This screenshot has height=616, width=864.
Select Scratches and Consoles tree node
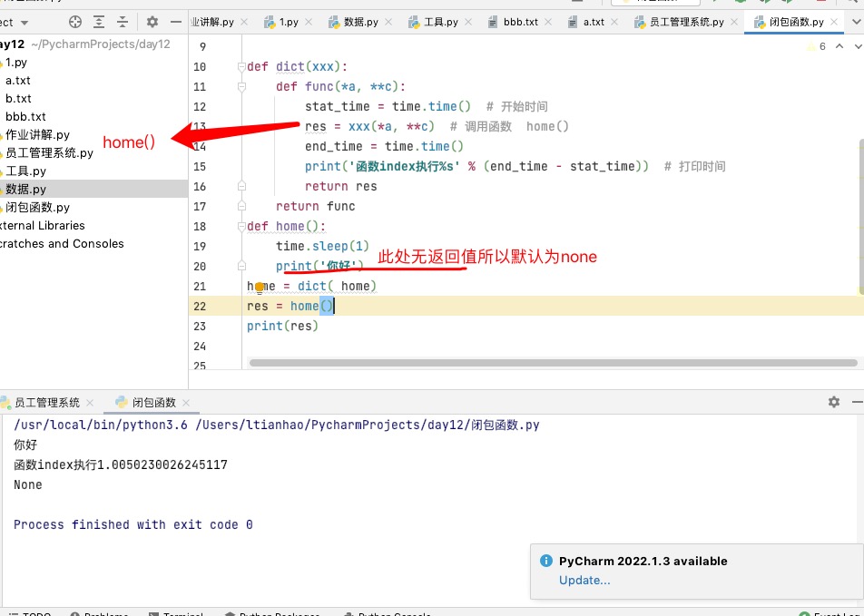[x=62, y=244]
